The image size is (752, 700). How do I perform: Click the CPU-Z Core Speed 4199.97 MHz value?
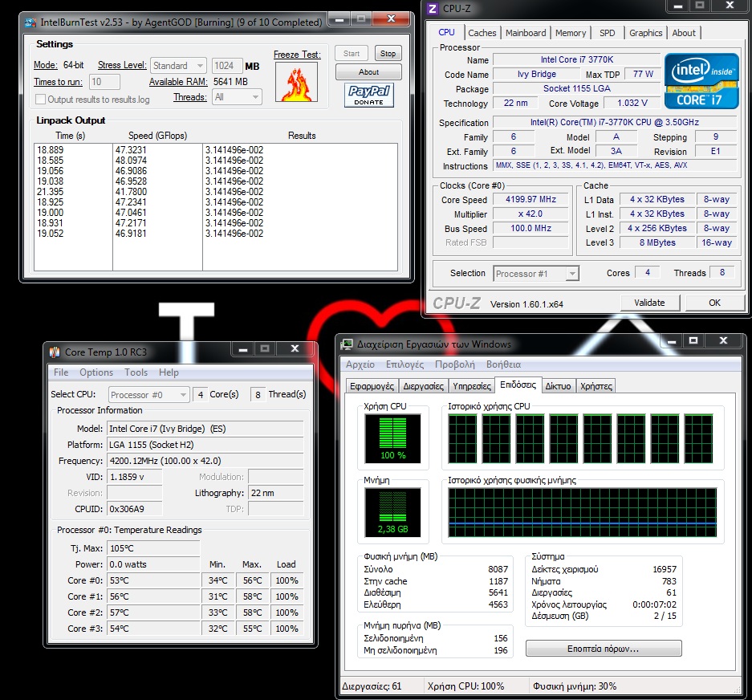[x=530, y=199]
